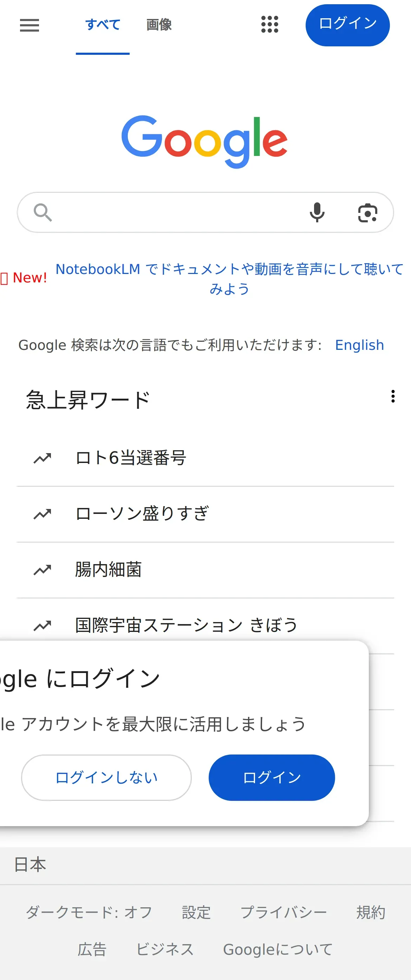Open the hamburger main menu
Viewport: 411px width, 980px height.
29,25
